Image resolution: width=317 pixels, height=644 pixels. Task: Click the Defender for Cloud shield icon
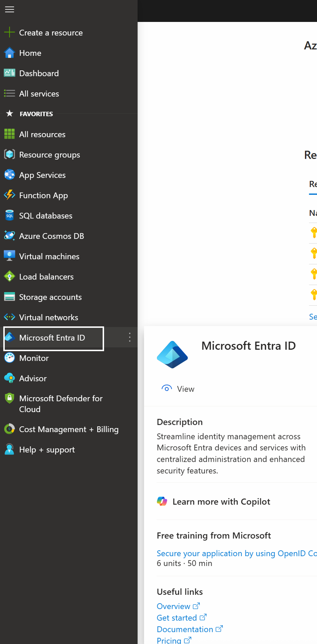[x=9, y=398]
